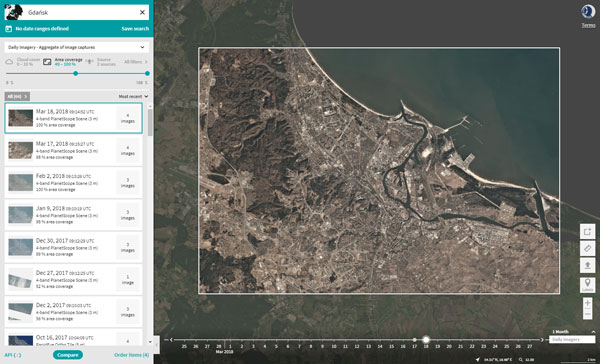Click the Source filter satellite icon
600x364 pixels.
(90, 62)
